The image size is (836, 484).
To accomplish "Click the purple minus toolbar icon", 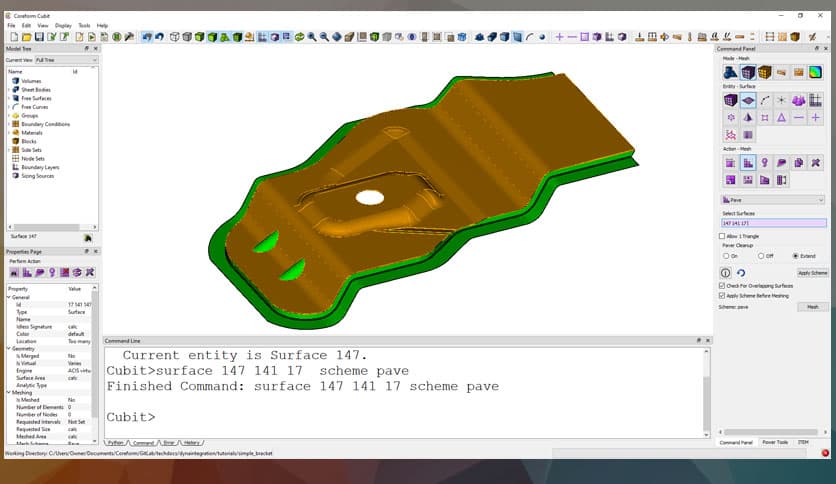I will click(572, 37).
